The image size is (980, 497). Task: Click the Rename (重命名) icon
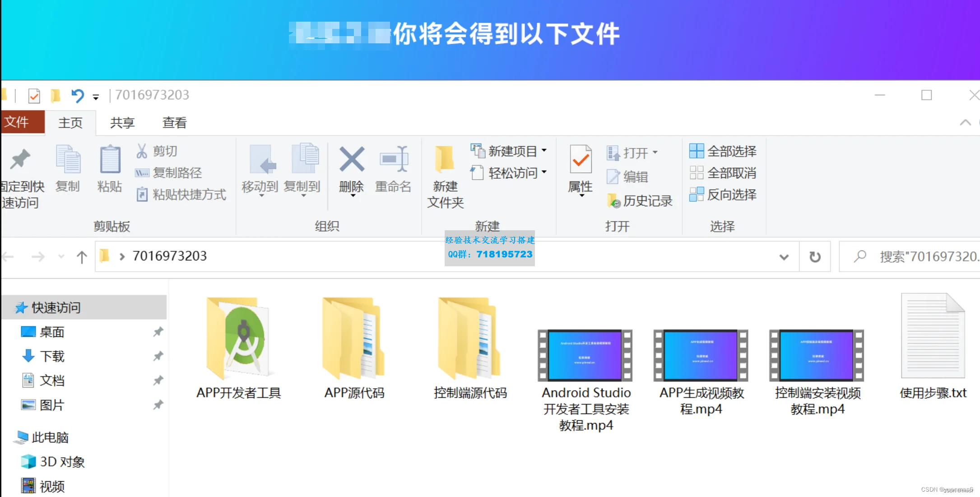coord(393,159)
